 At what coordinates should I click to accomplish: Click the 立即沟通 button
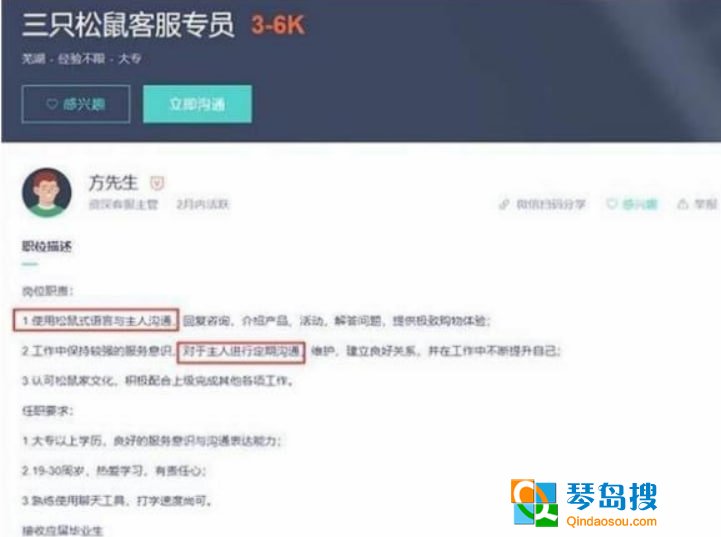tap(197, 104)
